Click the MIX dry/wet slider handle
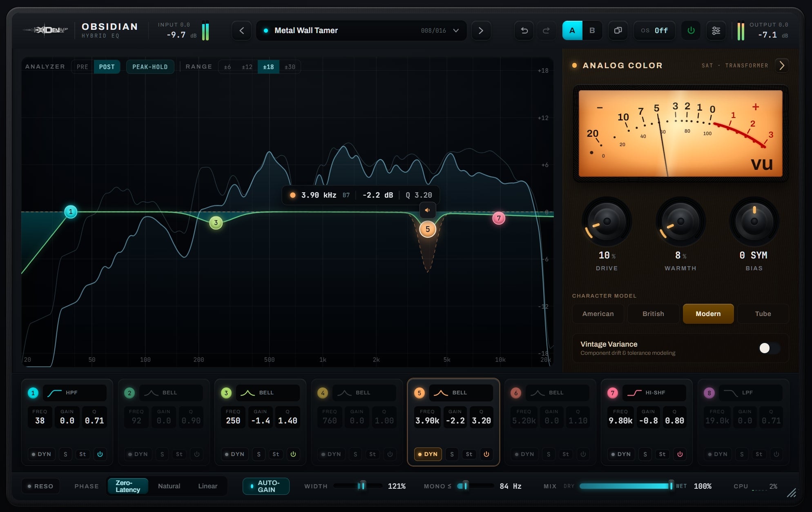The image size is (812, 512). point(671,486)
